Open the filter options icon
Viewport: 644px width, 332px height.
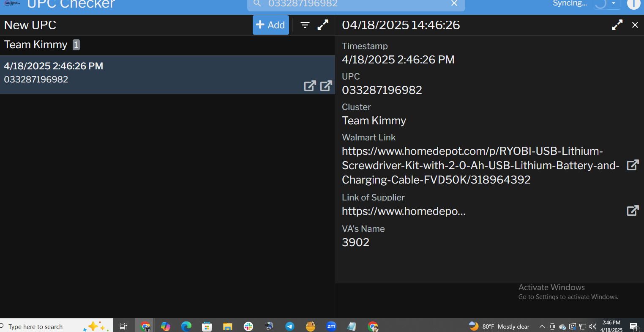pyautogui.click(x=305, y=25)
